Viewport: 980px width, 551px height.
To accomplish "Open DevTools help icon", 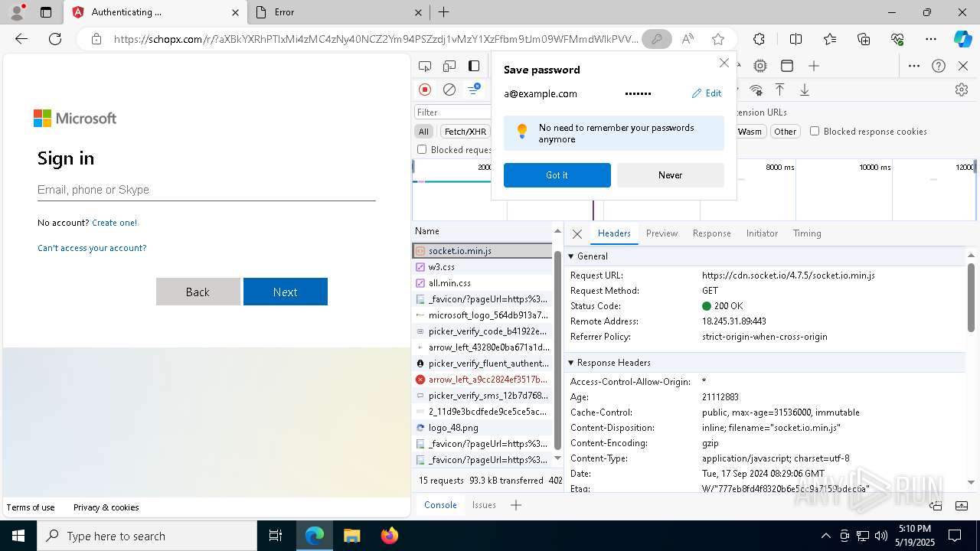I will pos(939,67).
